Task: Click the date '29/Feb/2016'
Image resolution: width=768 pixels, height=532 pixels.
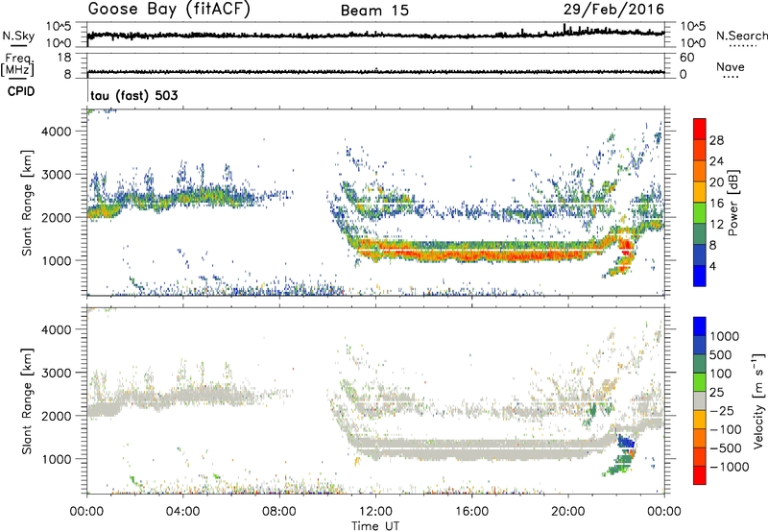Action: 613,10
